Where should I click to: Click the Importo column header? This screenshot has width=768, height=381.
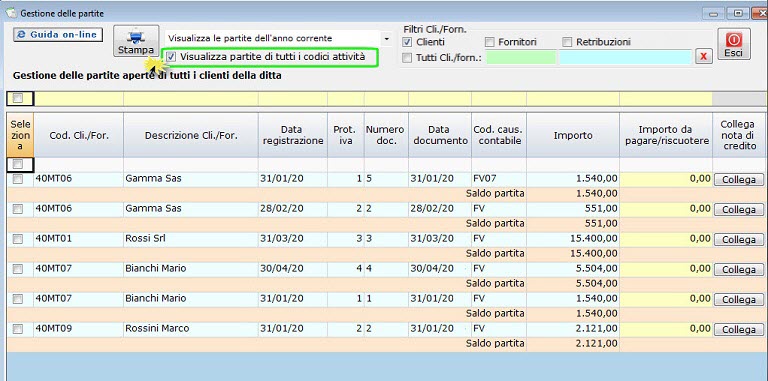[573, 136]
